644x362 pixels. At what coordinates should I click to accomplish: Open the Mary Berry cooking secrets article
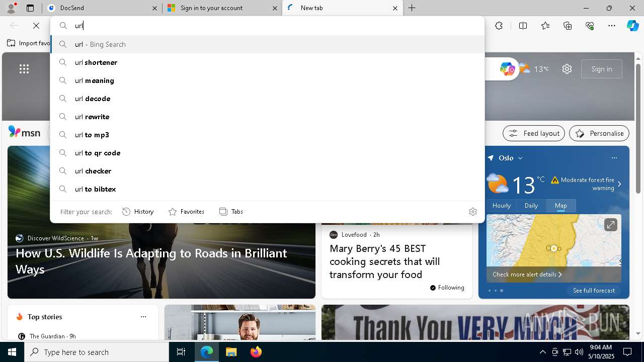[385, 261]
